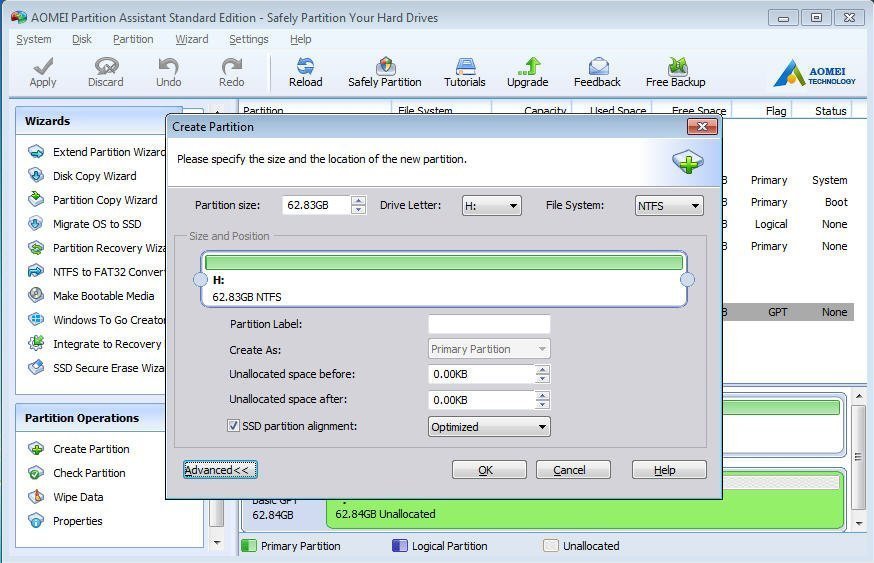Open the Disk menu

click(x=81, y=39)
